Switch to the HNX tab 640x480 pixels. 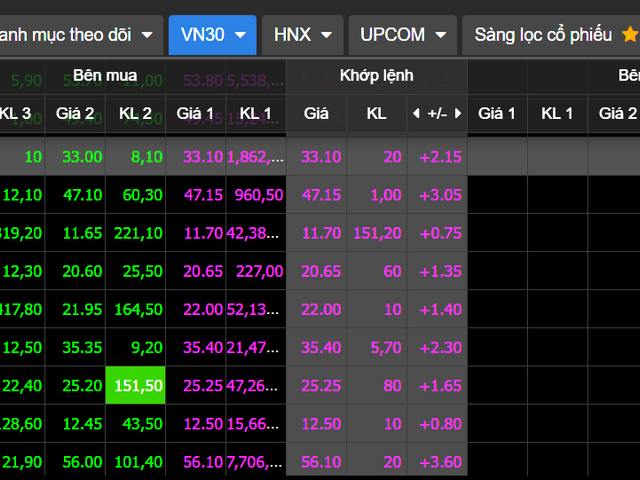point(292,35)
